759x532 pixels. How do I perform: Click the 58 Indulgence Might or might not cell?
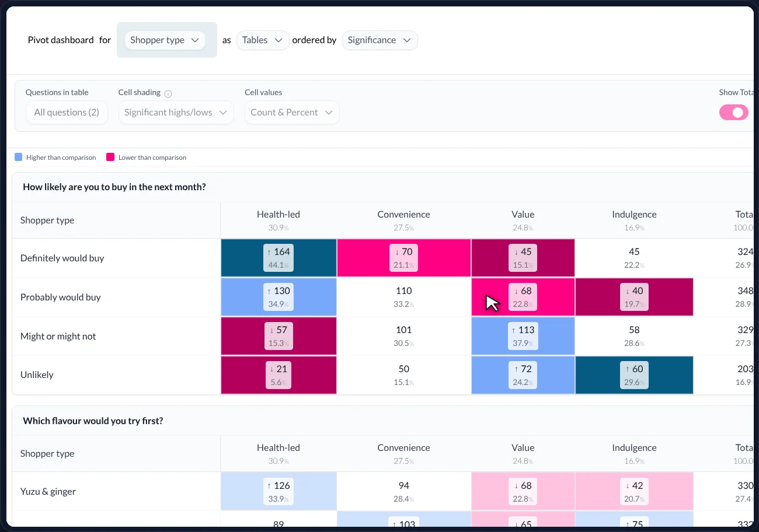click(634, 336)
